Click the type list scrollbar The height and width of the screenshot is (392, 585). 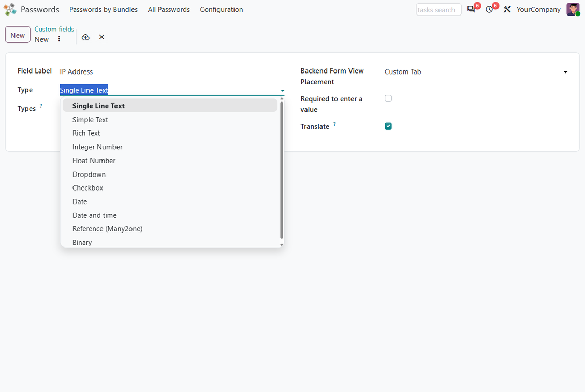coord(282,170)
